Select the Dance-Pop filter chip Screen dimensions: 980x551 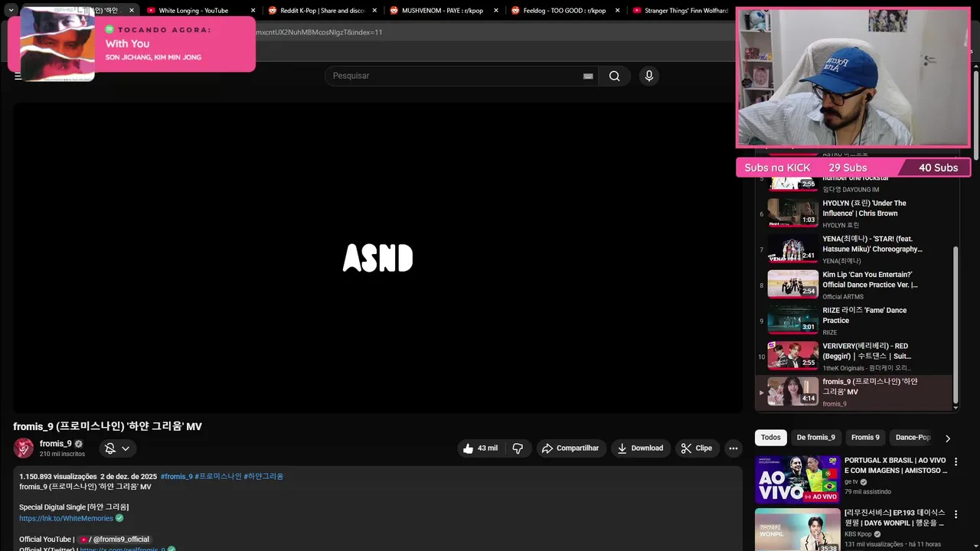(x=913, y=438)
